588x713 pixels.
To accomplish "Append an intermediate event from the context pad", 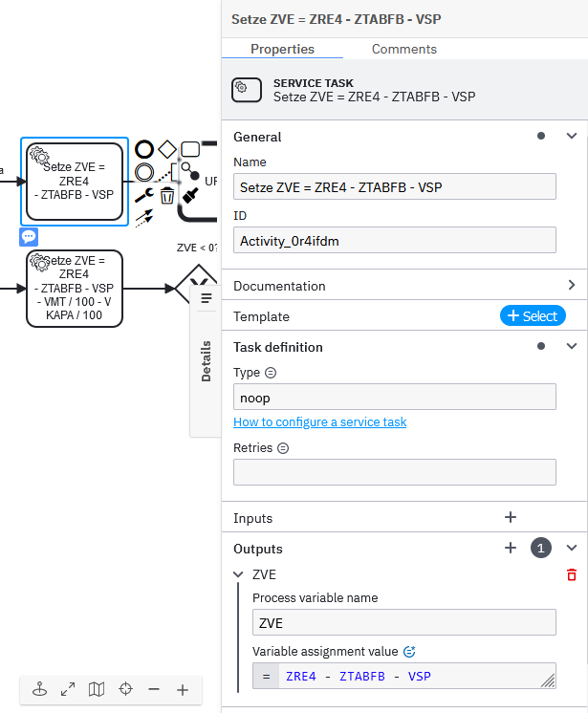I will 144,172.
